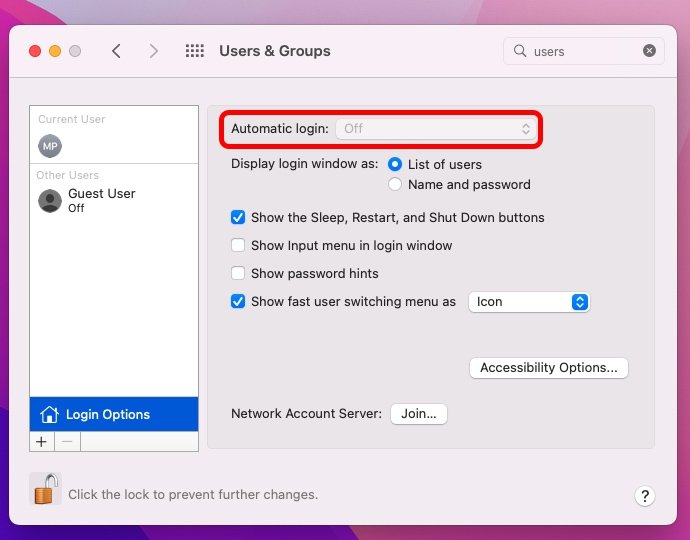This screenshot has width=690, height=540.
Task: Enable Show Input menu in login window
Action: click(238, 245)
